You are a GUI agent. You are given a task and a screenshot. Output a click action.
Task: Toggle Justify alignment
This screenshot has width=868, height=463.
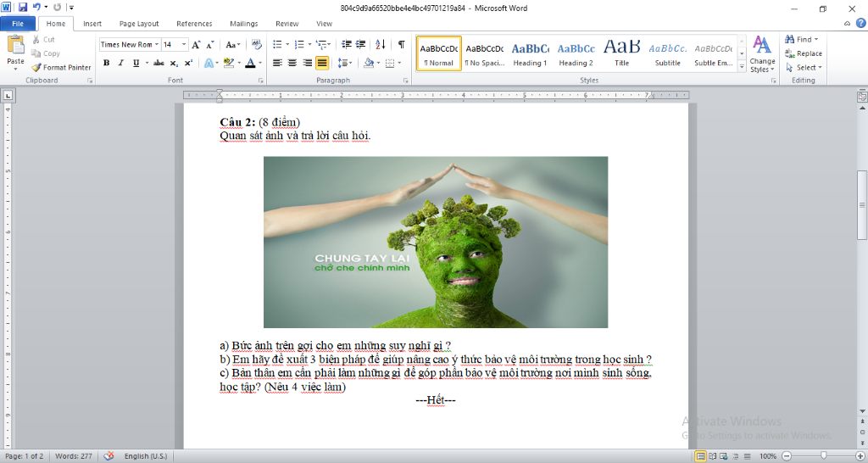tap(321, 63)
